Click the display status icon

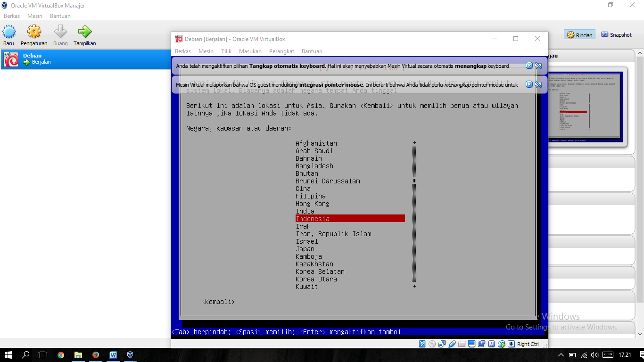pyautogui.click(x=471, y=344)
